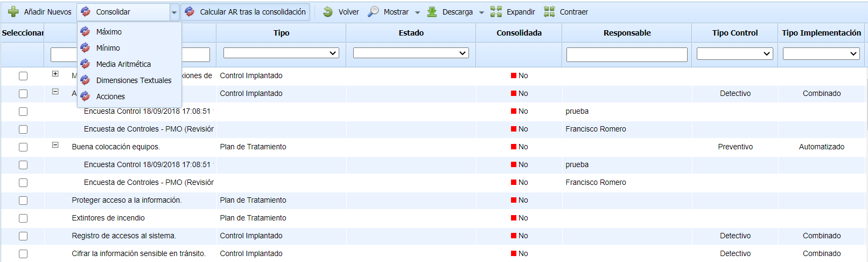868x262 pixels.
Task: Check the Extintores de incendio row checkbox
Action: click(23, 218)
